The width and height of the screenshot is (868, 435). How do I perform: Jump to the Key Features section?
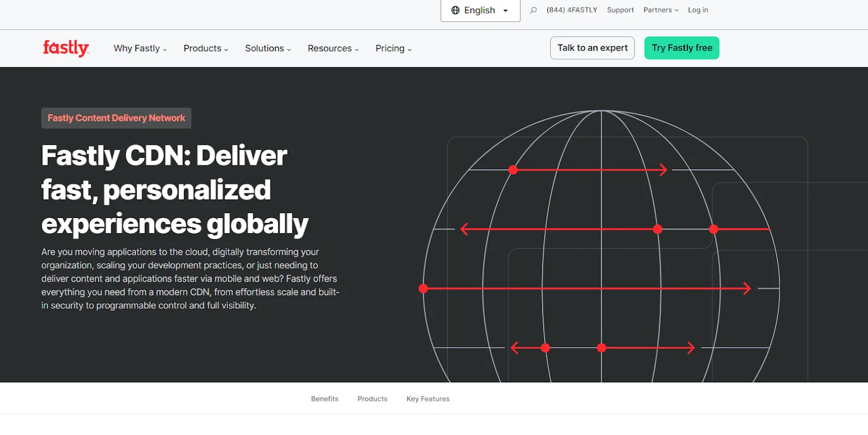[x=427, y=399]
